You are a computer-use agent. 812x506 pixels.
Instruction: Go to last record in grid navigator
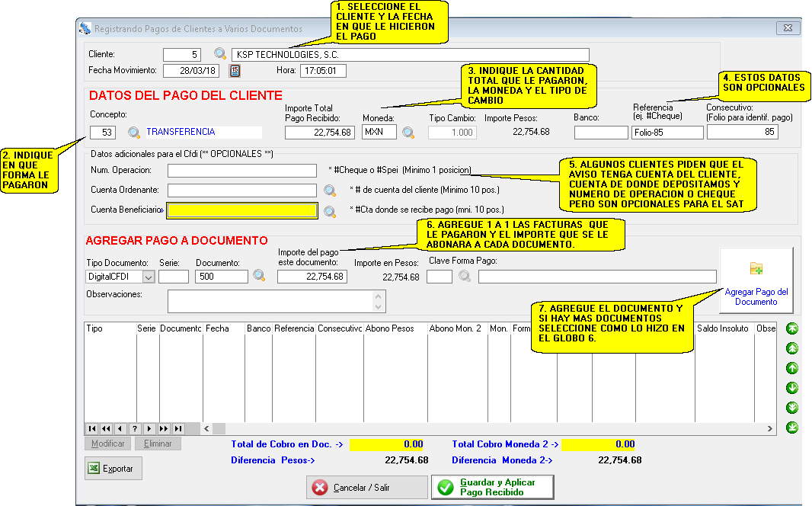tap(178, 429)
